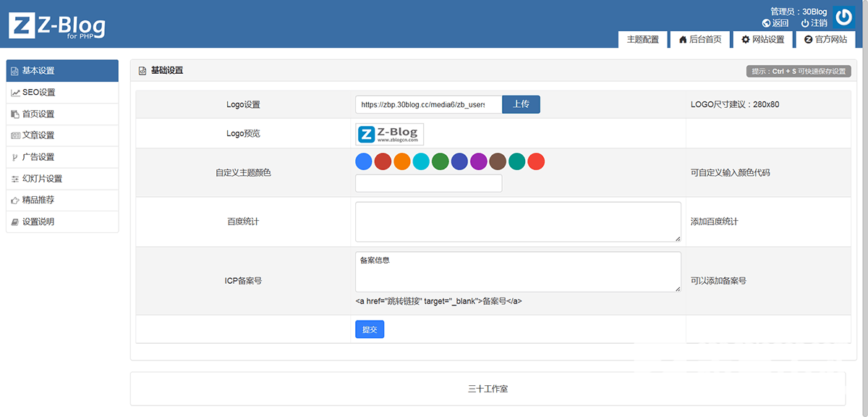Image resolution: width=868 pixels, height=417 pixels.
Task: Click the Z-Blog logo preview thumbnail
Action: click(389, 134)
